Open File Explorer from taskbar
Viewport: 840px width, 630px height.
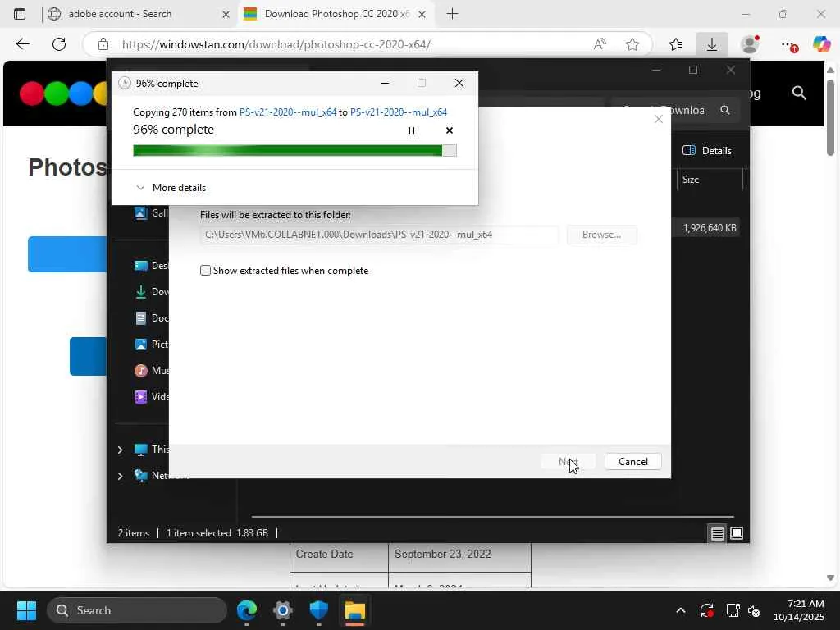coord(354,610)
